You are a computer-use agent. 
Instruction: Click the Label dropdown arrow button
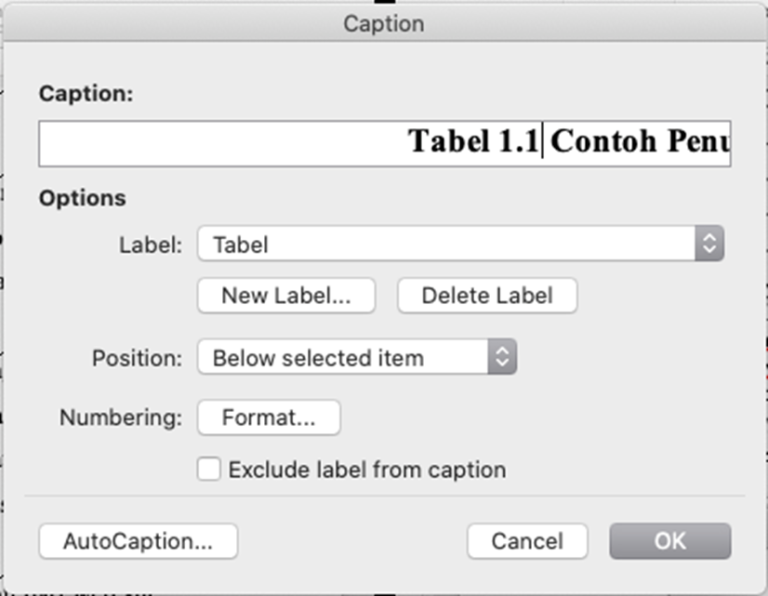point(709,244)
